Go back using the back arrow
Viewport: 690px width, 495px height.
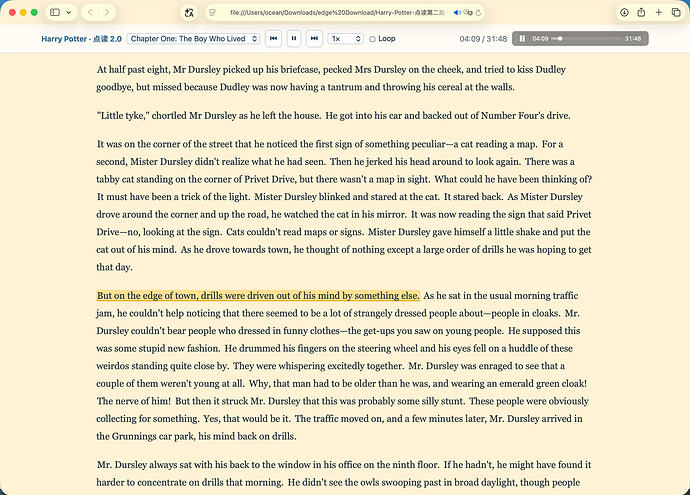(90, 12)
